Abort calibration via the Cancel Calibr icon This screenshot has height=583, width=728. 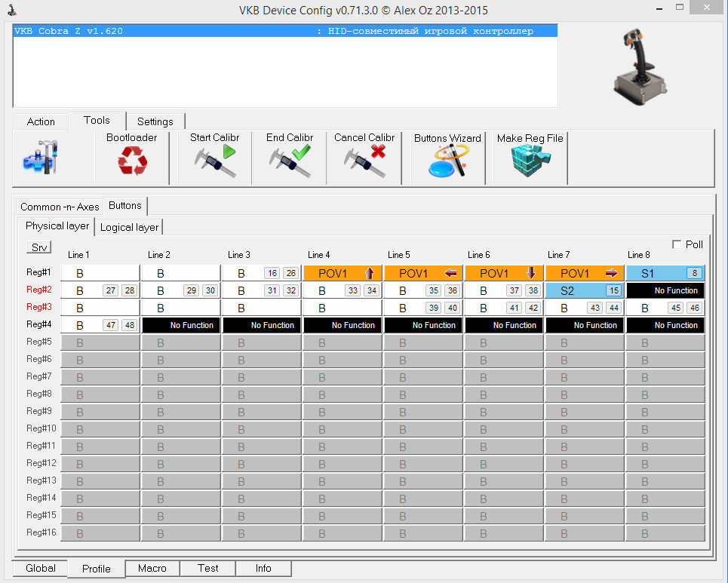365,161
